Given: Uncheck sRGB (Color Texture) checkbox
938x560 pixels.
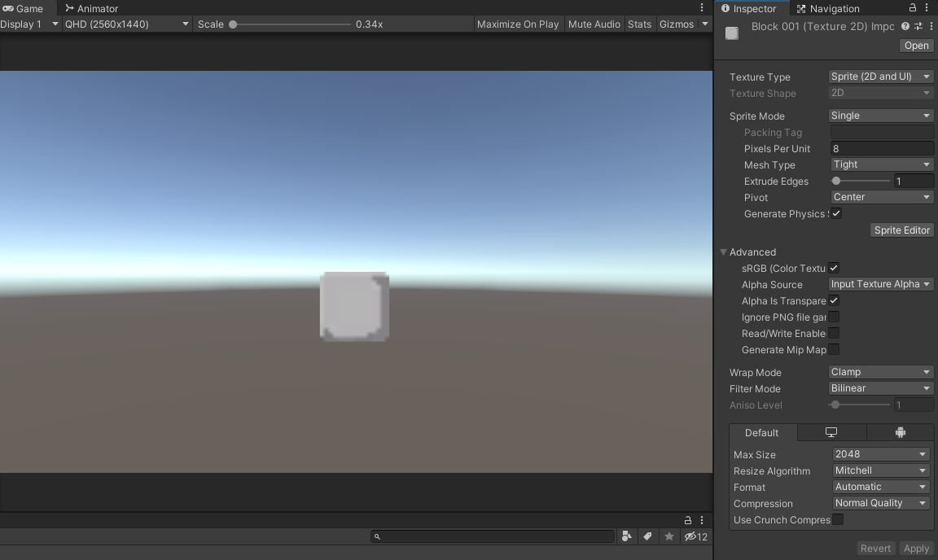Looking at the screenshot, I should click(x=834, y=268).
